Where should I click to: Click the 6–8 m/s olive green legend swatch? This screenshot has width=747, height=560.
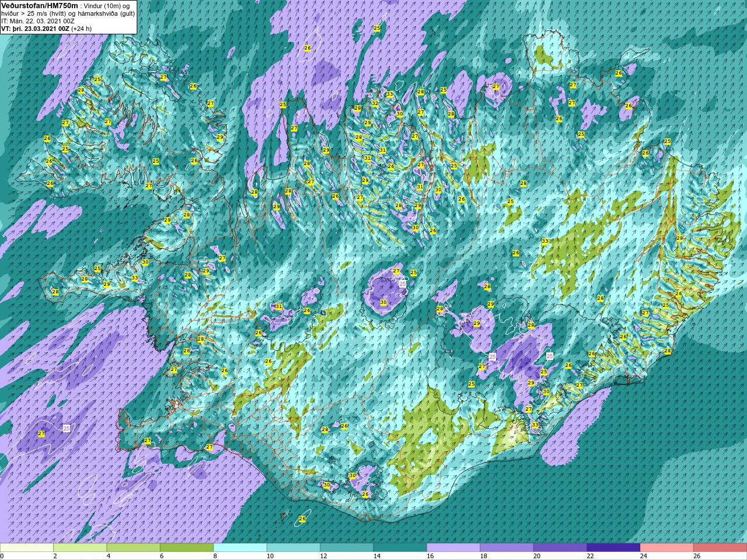[x=187, y=548]
